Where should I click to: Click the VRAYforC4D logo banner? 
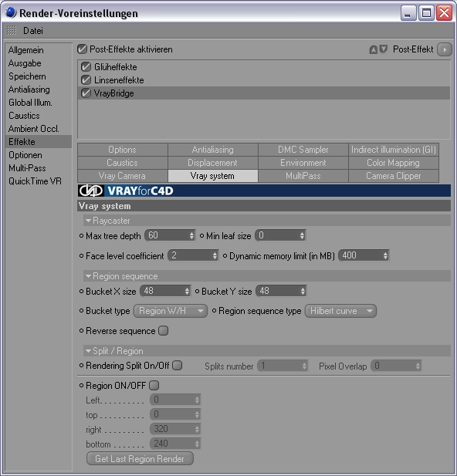pos(264,191)
